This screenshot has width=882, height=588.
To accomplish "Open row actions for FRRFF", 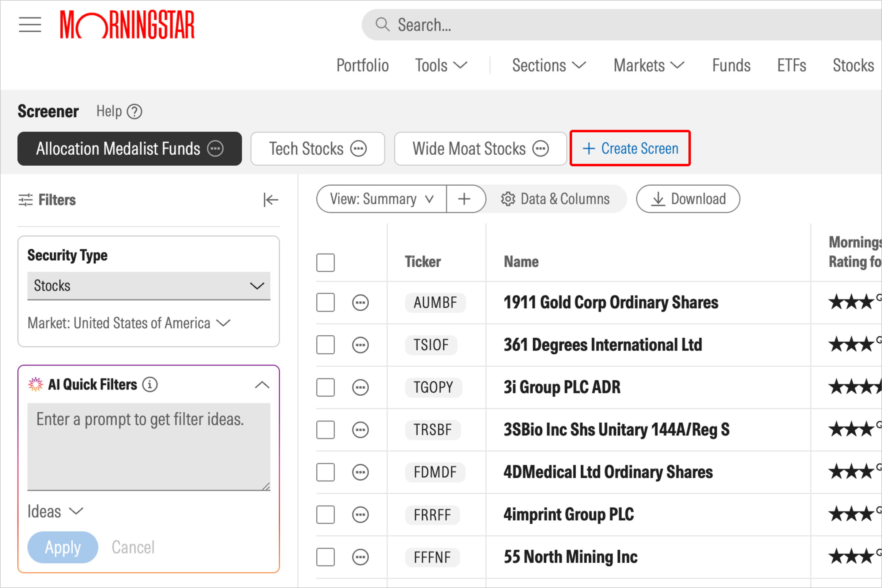I will (x=360, y=514).
